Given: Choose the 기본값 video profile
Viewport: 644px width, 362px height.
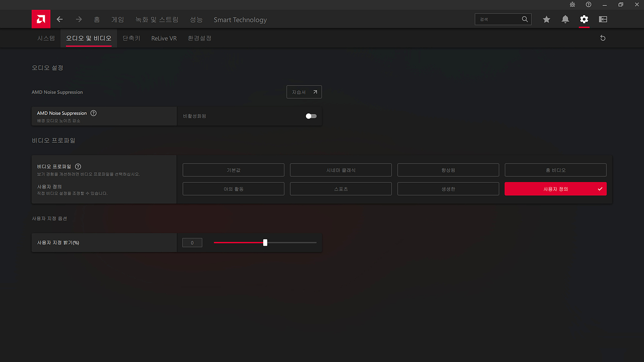Looking at the screenshot, I should 233,170.
